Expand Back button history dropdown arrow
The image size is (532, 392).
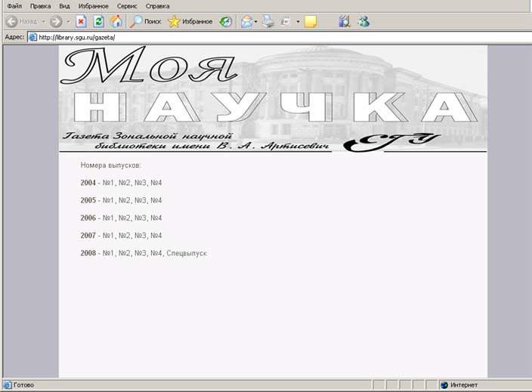[44, 22]
